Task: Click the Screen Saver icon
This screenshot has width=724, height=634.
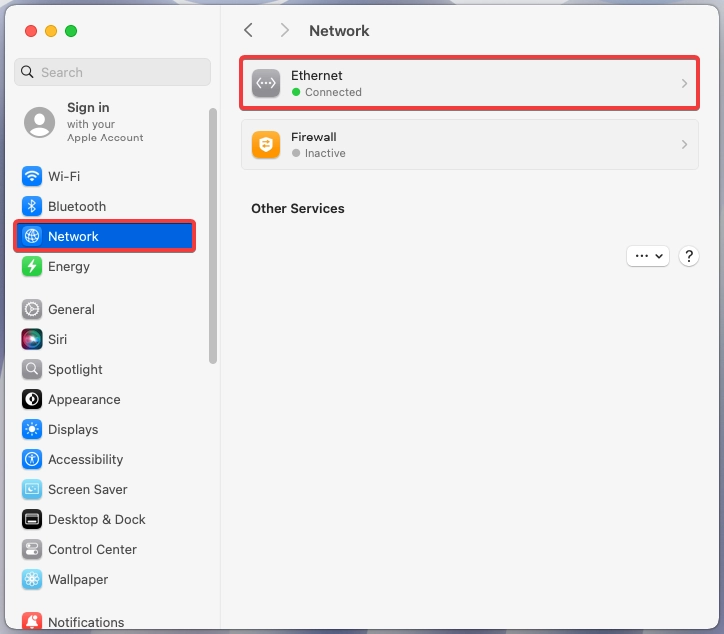Action: [x=31, y=489]
